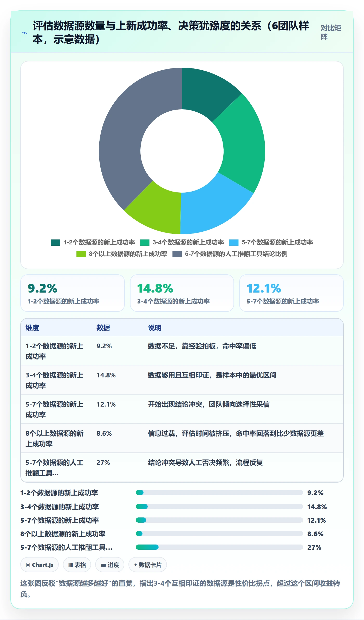Click the progress bar showing 8.6%

[219, 534]
